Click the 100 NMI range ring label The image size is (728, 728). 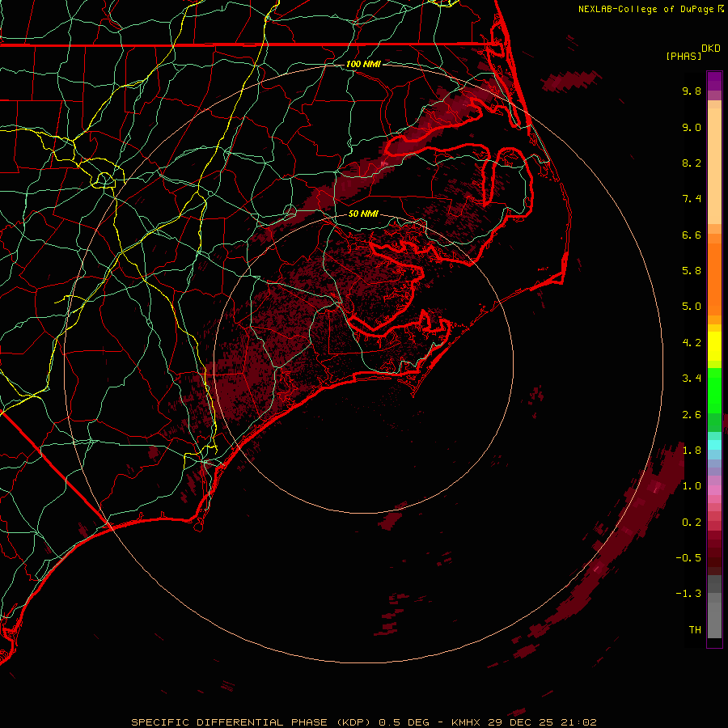pyautogui.click(x=363, y=64)
